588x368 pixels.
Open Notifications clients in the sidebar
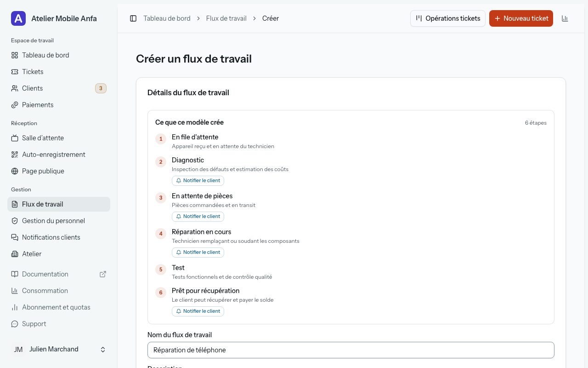pos(59,237)
